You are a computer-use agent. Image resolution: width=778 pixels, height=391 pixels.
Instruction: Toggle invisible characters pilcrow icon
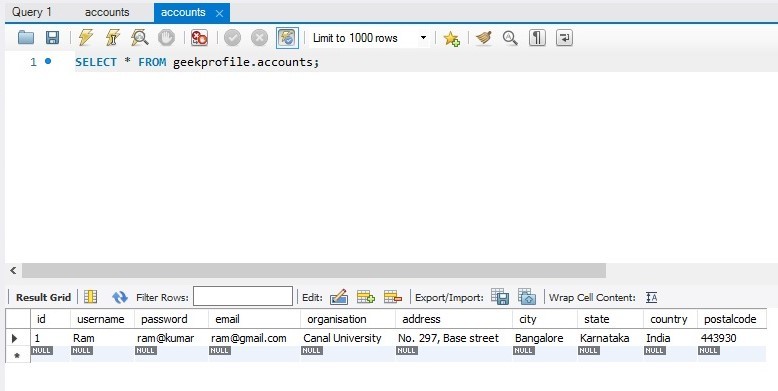(537, 38)
